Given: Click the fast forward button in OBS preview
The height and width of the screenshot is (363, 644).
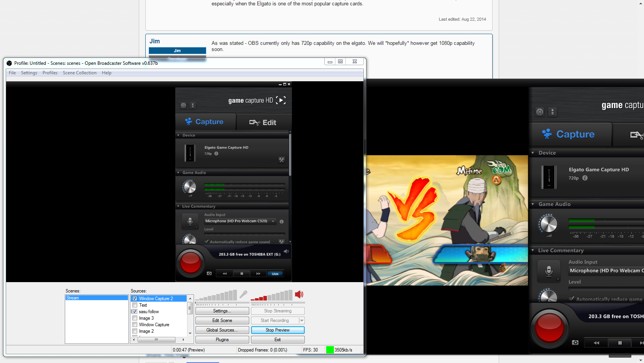Looking at the screenshot, I should 258,274.
